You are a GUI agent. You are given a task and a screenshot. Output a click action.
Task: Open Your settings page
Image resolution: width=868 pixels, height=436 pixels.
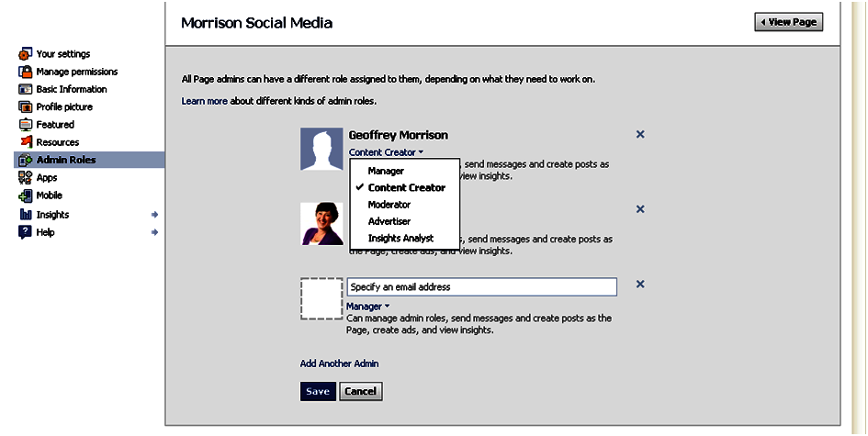tap(63, 53)
